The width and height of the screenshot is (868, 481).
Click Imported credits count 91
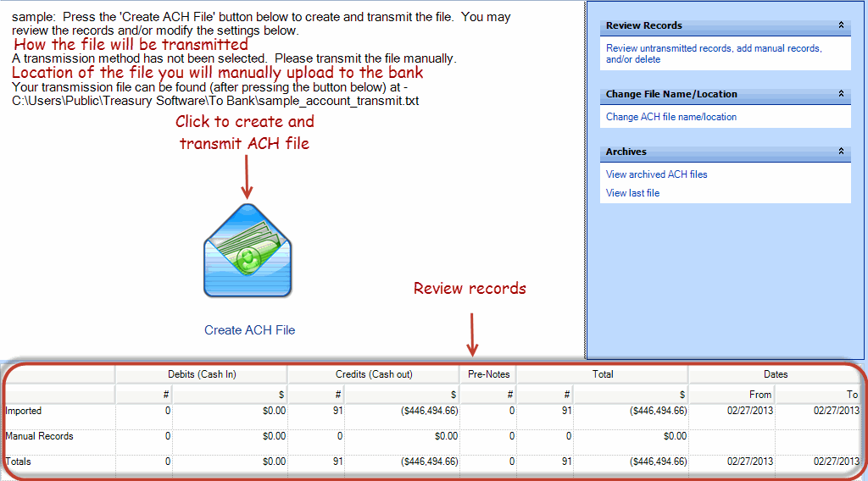[x=337, y=411]
